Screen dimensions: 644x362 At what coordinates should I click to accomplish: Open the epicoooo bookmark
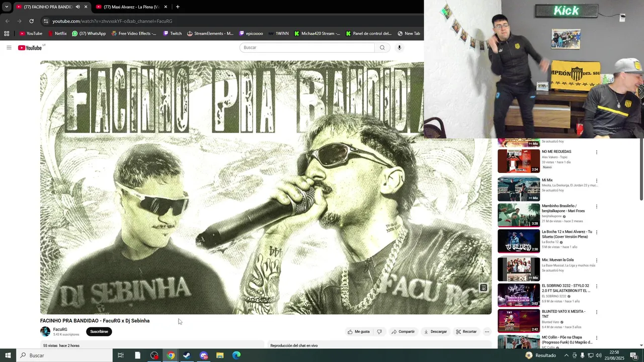[x=251, y=34]
